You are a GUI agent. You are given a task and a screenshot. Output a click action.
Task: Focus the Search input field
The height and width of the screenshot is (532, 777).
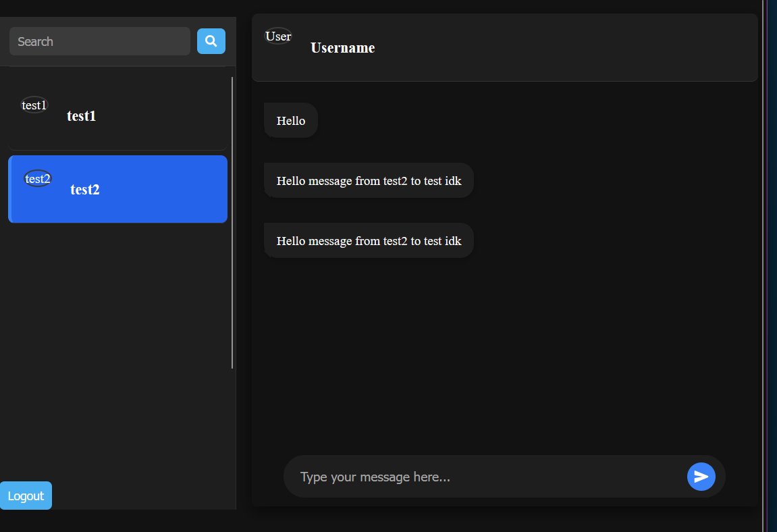(x=100, y=41)
